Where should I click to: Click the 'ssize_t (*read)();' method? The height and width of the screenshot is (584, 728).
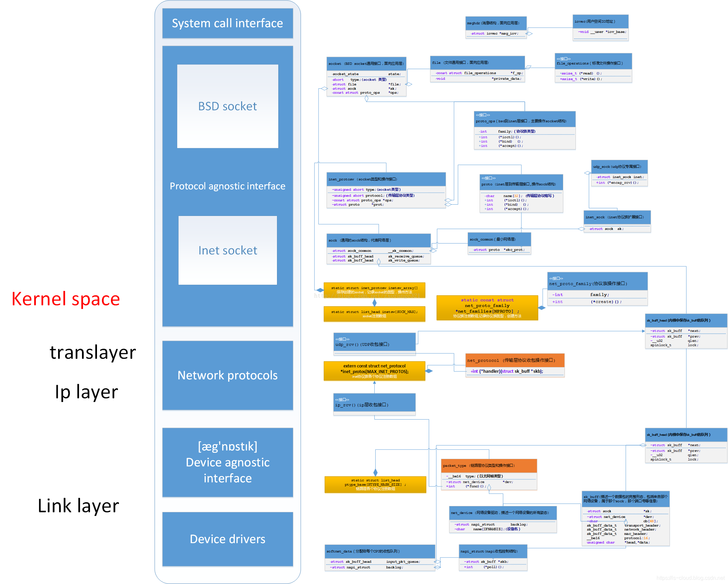(581, 73)
